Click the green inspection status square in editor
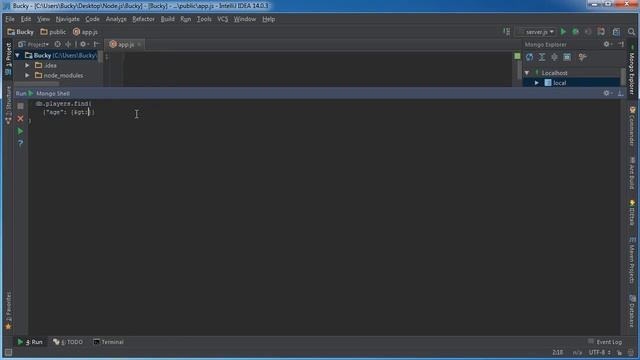 (x=517, y=56)
